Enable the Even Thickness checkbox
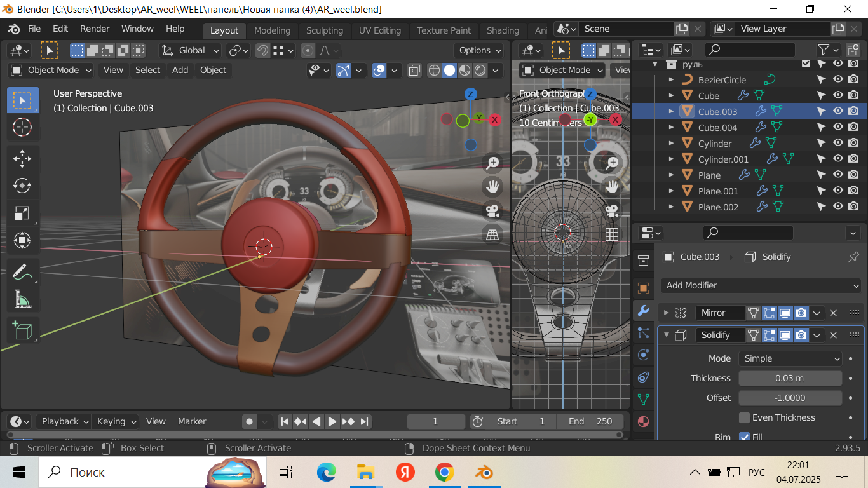Viewport: 868px width, 488px height. 745,417
